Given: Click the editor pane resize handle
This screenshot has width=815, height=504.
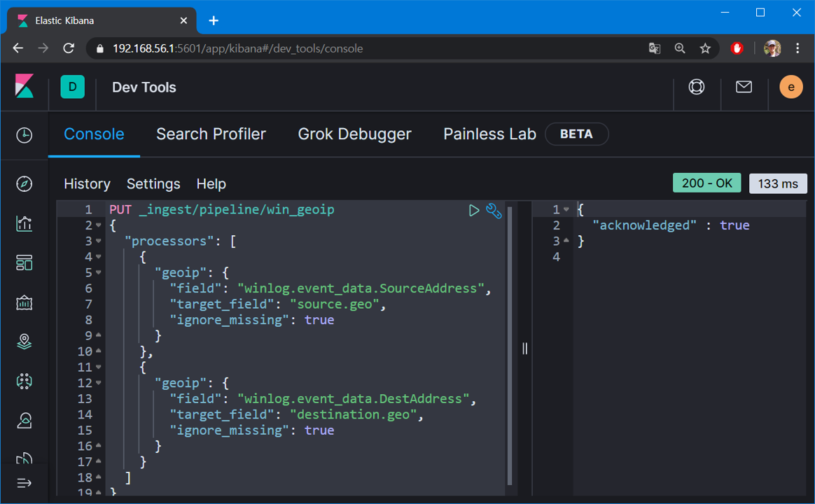Looking at the screenshot, I should pyautogui.click(x=524, y=349).
